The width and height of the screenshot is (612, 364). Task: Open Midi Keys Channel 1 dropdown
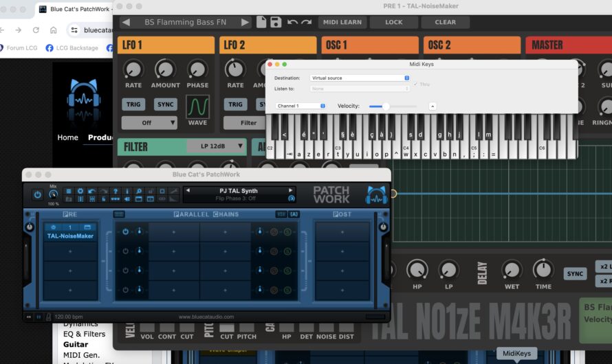[x=300, y=106]
